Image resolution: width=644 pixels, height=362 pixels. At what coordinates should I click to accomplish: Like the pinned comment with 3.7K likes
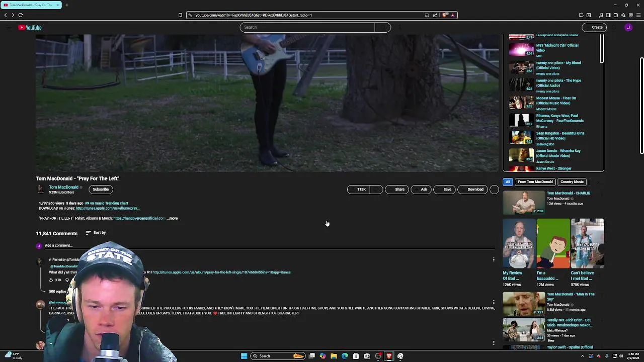(51, 280)
